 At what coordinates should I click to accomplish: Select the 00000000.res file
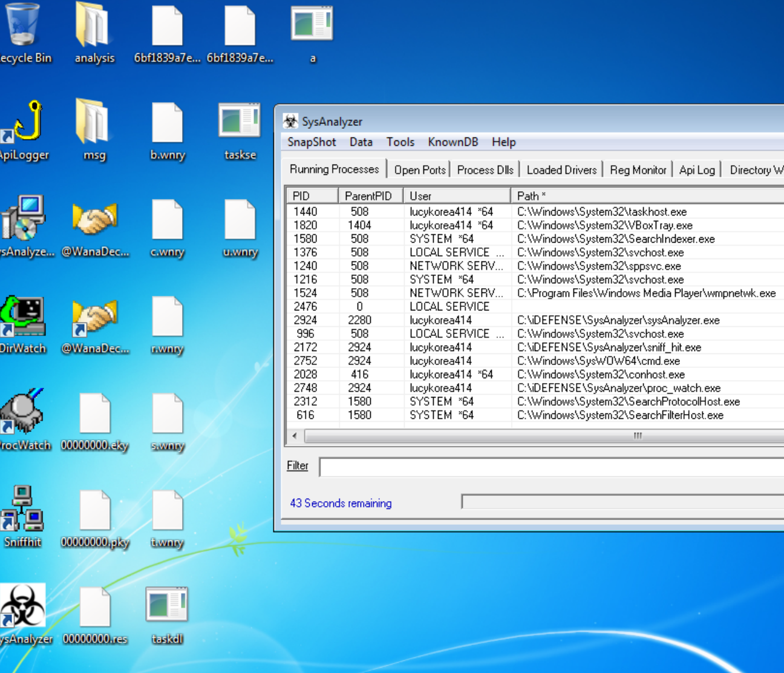tap(95, 616)
